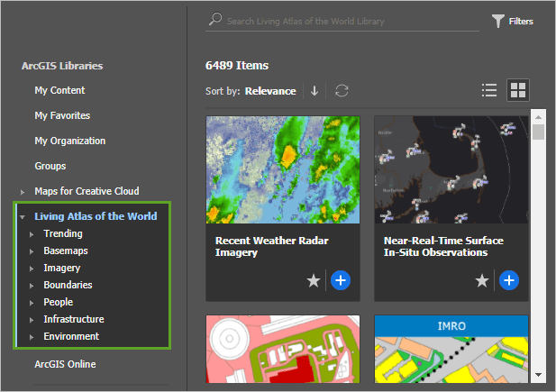Expand Maps for Creative Cloud
Screen dimensions: 556x392
click(x=23, y=192)
